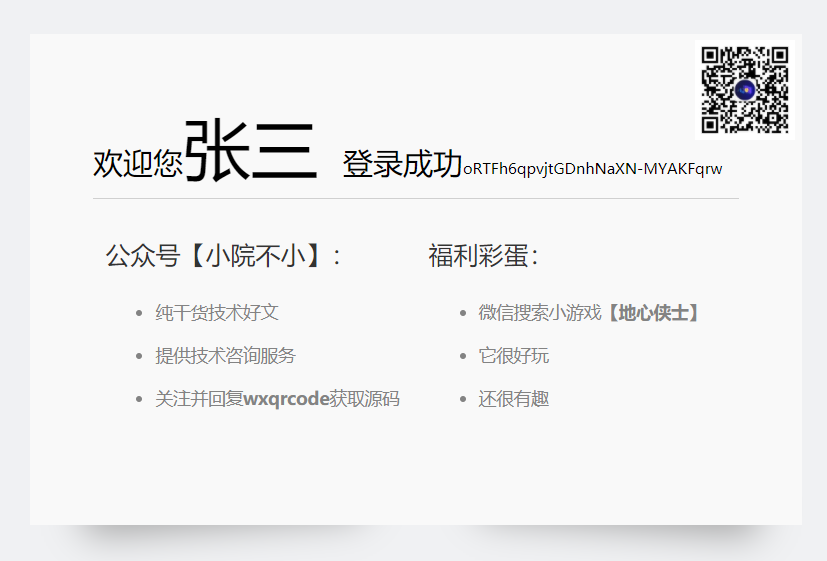The image size is (827, 561).
Task: Click the bullet before 还很有趣
Action: (462, 400)
